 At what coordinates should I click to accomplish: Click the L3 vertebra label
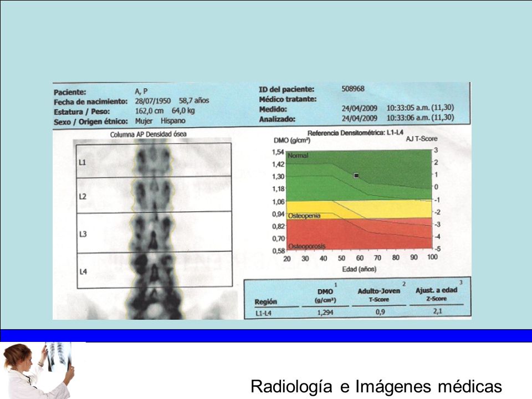pyautogui.click(x=83, y=234)
